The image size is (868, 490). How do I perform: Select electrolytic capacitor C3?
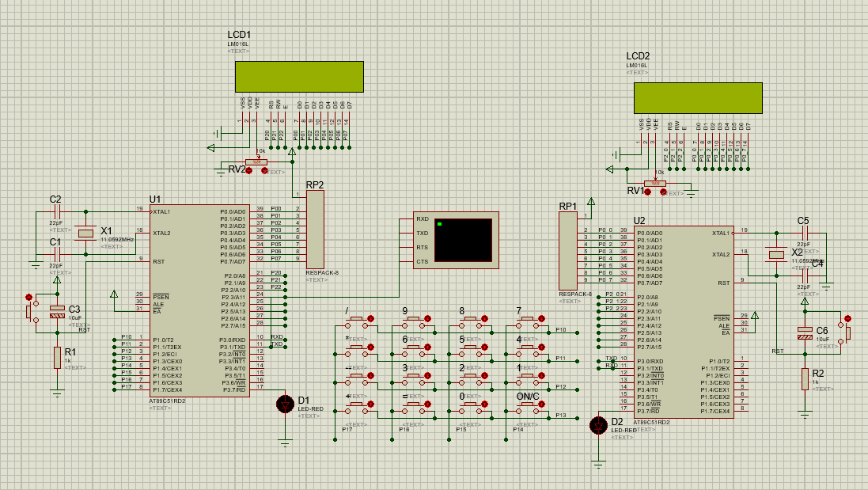tap(57, 312)
